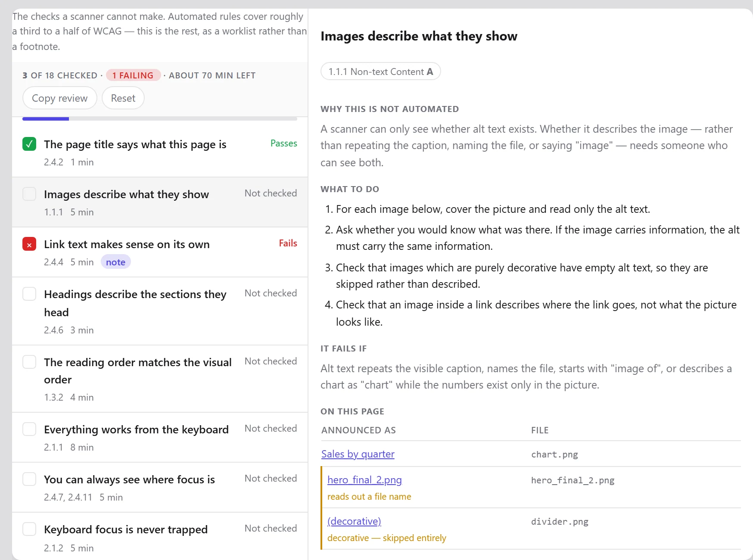
Task: Click the WHAT TO DO heading
Action: pos(350,189)
